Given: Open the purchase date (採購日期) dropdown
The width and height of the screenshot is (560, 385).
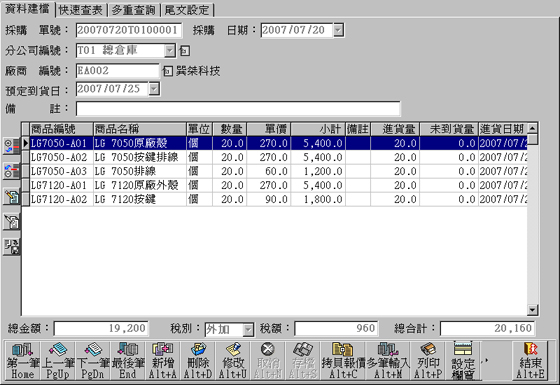Looking at the screenshot, I should click(338, 30).
